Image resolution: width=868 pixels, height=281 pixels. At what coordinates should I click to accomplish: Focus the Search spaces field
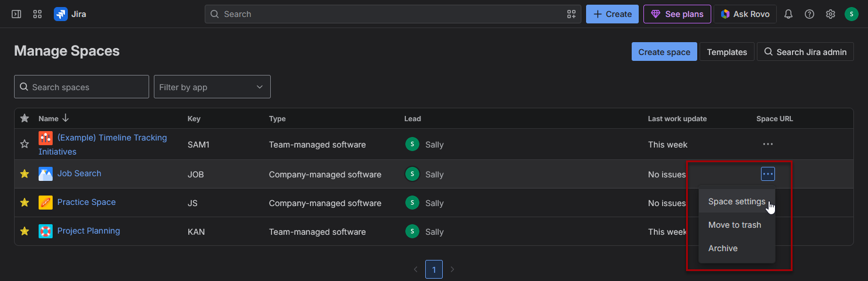(81, 87)
